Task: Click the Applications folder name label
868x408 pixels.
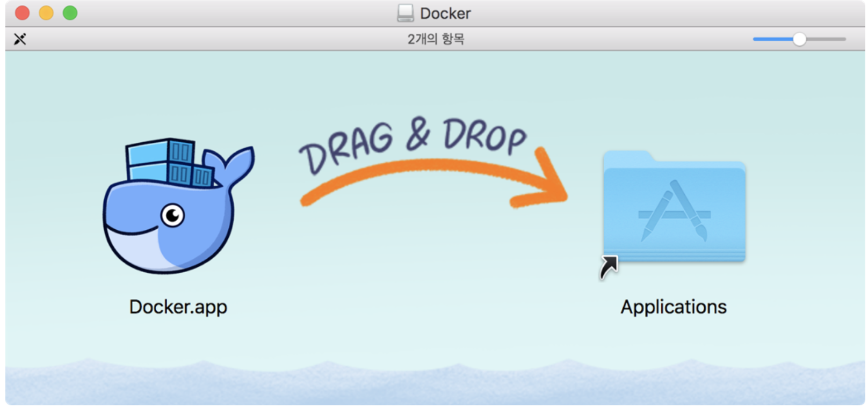Action: pyautogui.click(x=674, y=307)
